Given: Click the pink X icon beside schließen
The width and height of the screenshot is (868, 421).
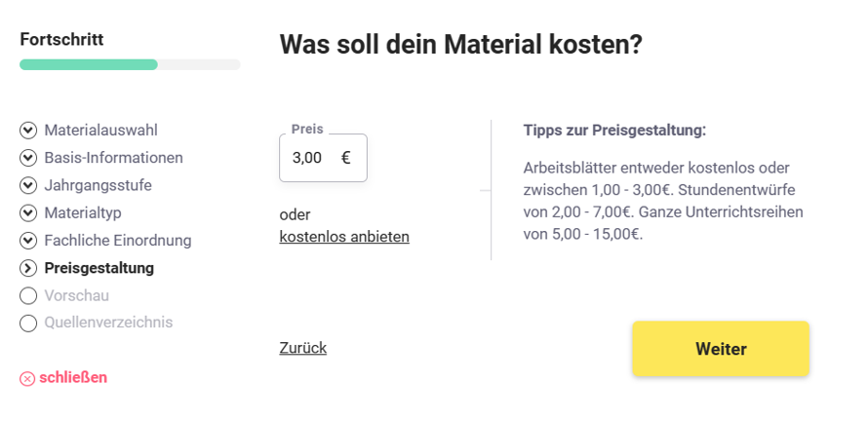Looking at the screenshot, I should (x=27, y=378).
